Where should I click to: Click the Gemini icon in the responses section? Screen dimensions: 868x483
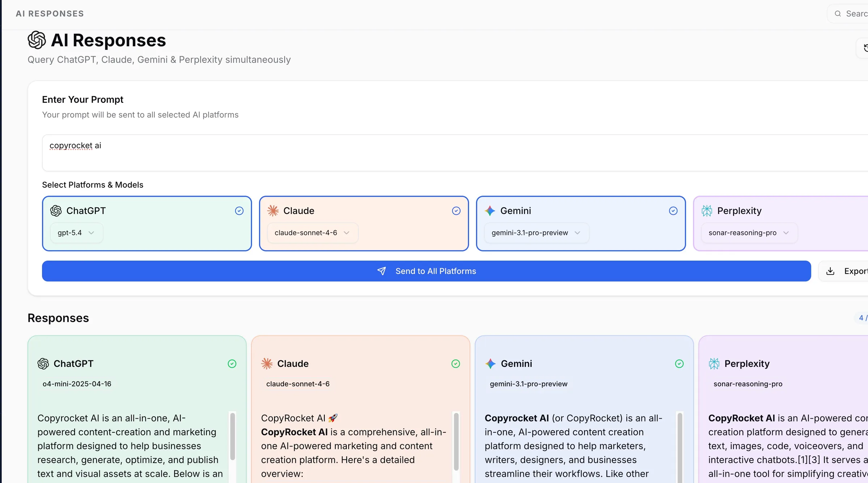click(490, 364)
